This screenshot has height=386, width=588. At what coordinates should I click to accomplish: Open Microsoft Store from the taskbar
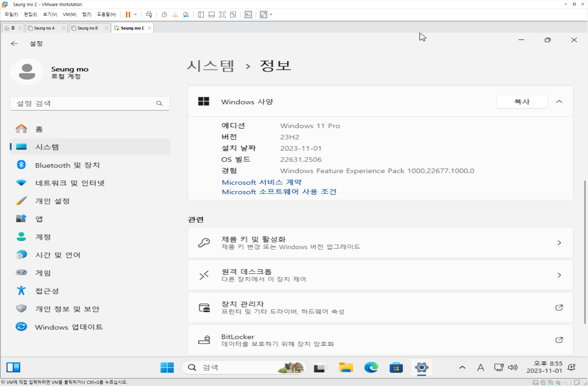396,368
